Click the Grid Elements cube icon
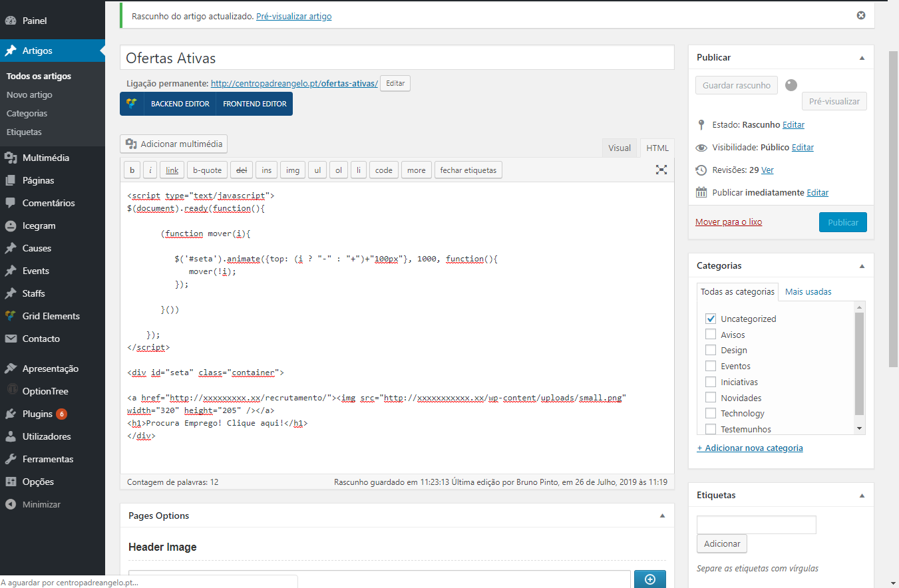 (11, 316)
